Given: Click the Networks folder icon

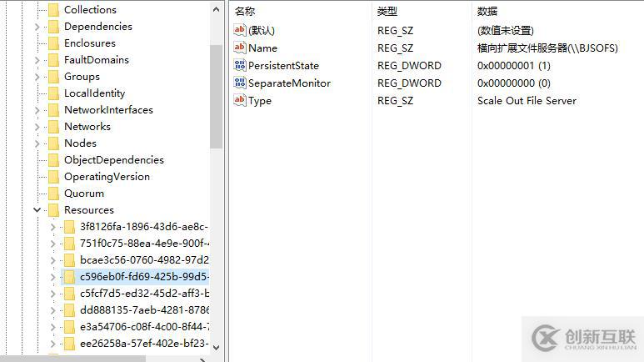Looking at the screenshot, I should [53, 126].
